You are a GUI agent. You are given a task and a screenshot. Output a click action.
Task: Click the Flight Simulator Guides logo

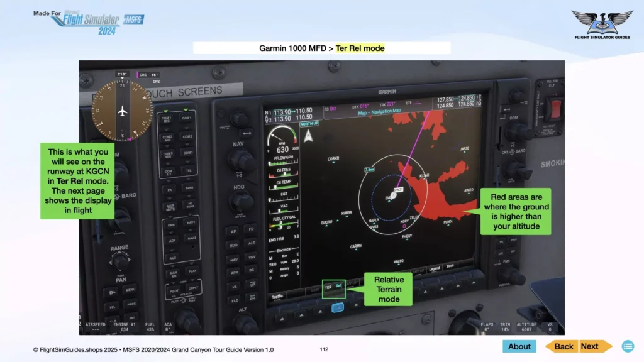[602, 24]
